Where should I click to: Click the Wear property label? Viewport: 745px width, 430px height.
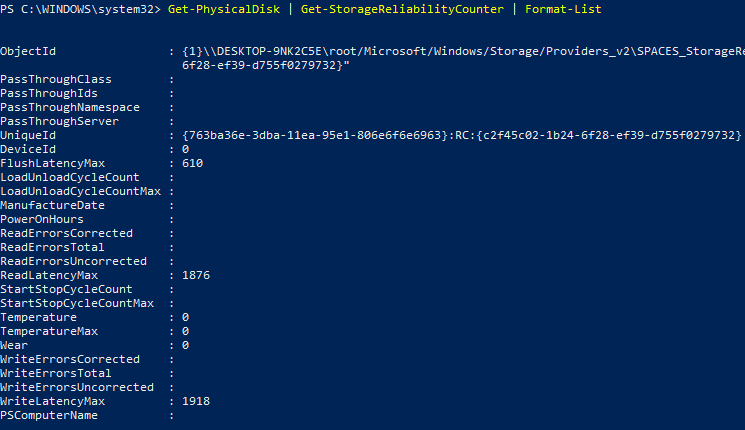point(14,345)
